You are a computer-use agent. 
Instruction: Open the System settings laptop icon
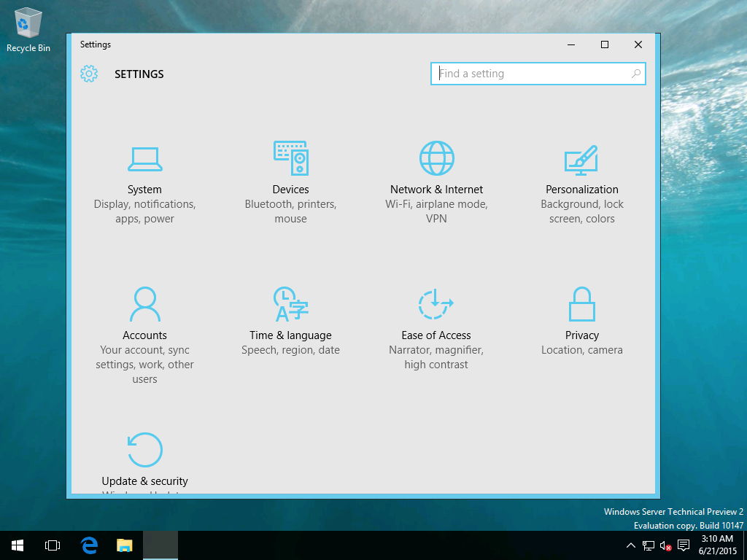click(x=144, y=158)
